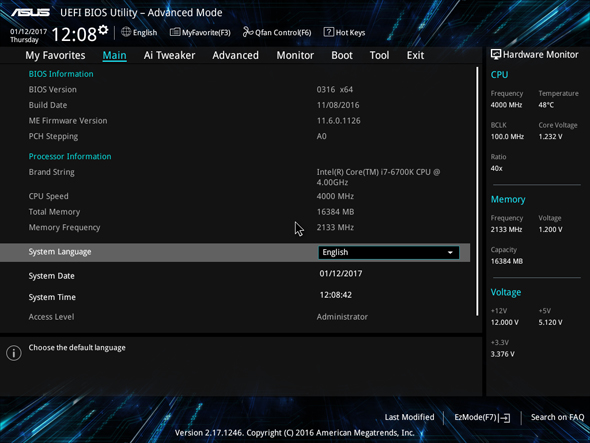Click the Hardware Monitor display icon
This screenshot has width=590, height=443.
[496, 55]
